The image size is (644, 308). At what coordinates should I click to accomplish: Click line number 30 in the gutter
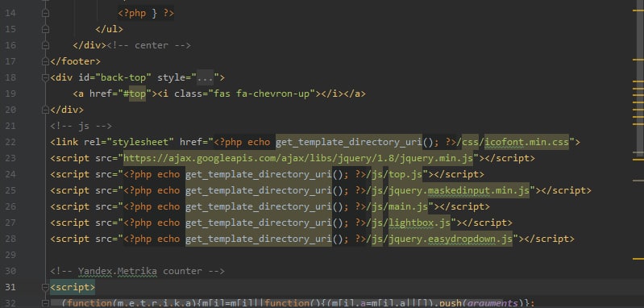point(11,271)
